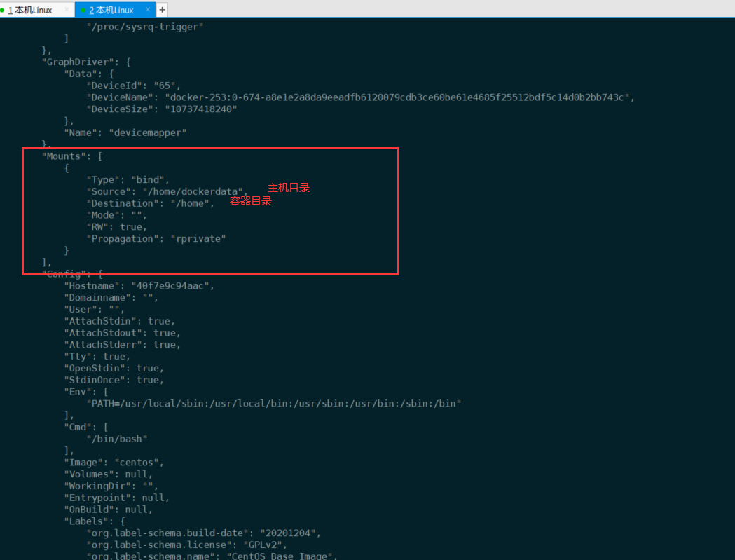Click the "WorkingDir" line
The width and height of the screenshot is (735, 560).
pyautogui.click(x=111, y=486)
